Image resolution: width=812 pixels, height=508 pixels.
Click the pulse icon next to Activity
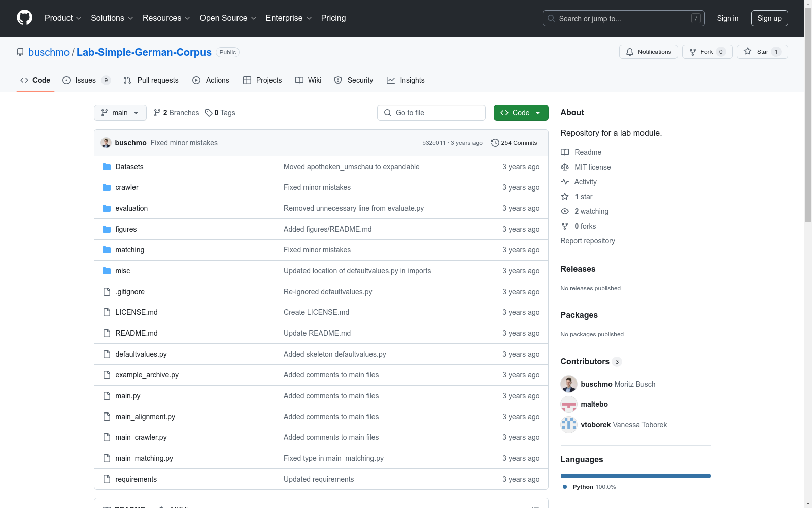(565, 182)
